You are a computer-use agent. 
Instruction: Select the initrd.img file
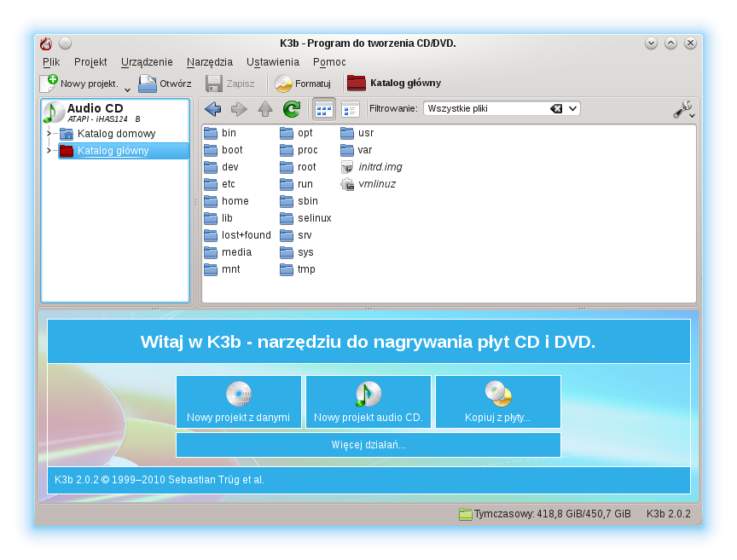[371, 167]
